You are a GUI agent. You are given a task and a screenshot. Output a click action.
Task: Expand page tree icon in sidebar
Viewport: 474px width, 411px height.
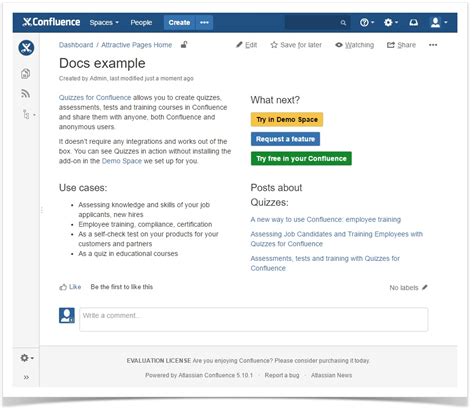pyautogui.click(x=28, y=115)
